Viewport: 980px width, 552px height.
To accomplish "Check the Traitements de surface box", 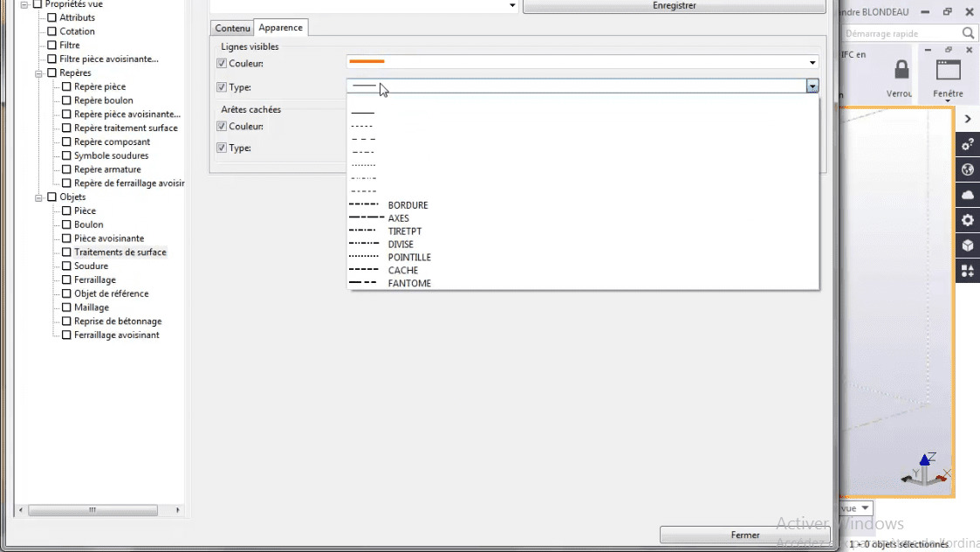I will (x=66, y=252).
